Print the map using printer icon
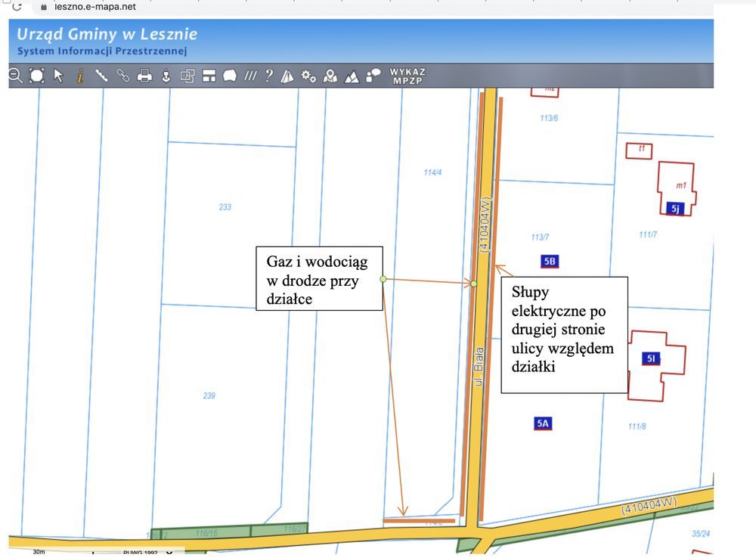Viewport: 756px width, 558px height. click(x=144, y=76)
